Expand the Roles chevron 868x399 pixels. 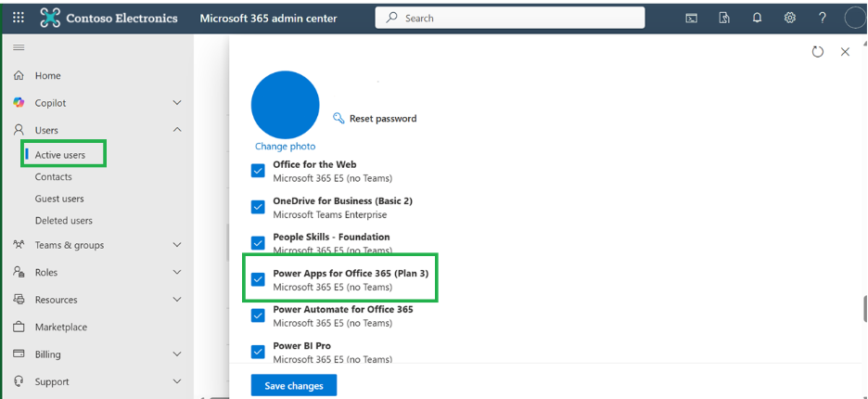[177, 272]
